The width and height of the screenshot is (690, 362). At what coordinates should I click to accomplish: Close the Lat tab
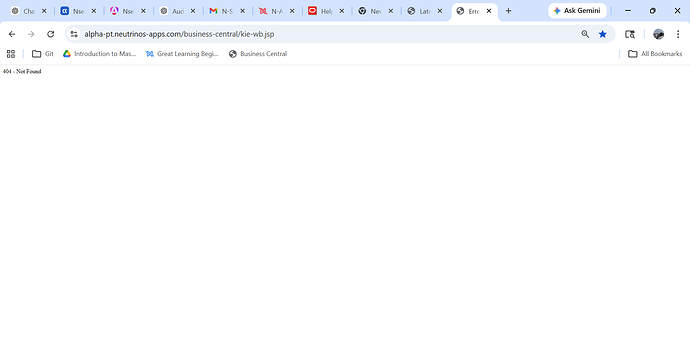[440, 11]
